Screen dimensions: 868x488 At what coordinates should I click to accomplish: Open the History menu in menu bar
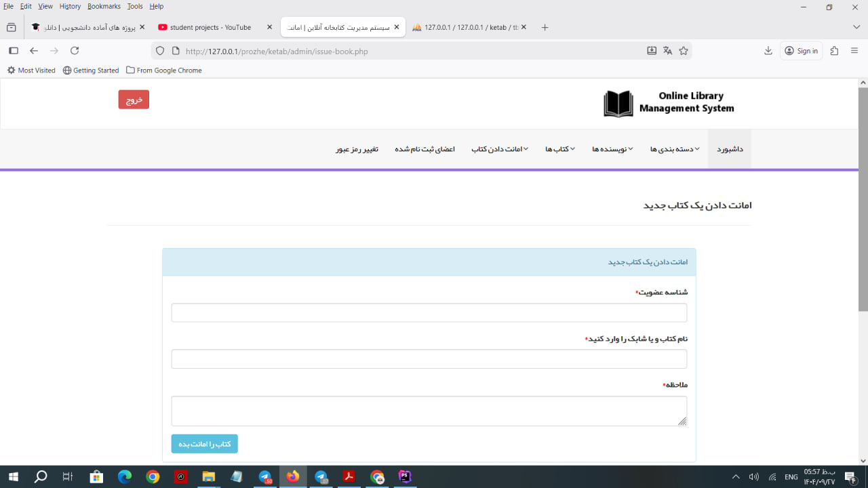[x=70, y=6]
